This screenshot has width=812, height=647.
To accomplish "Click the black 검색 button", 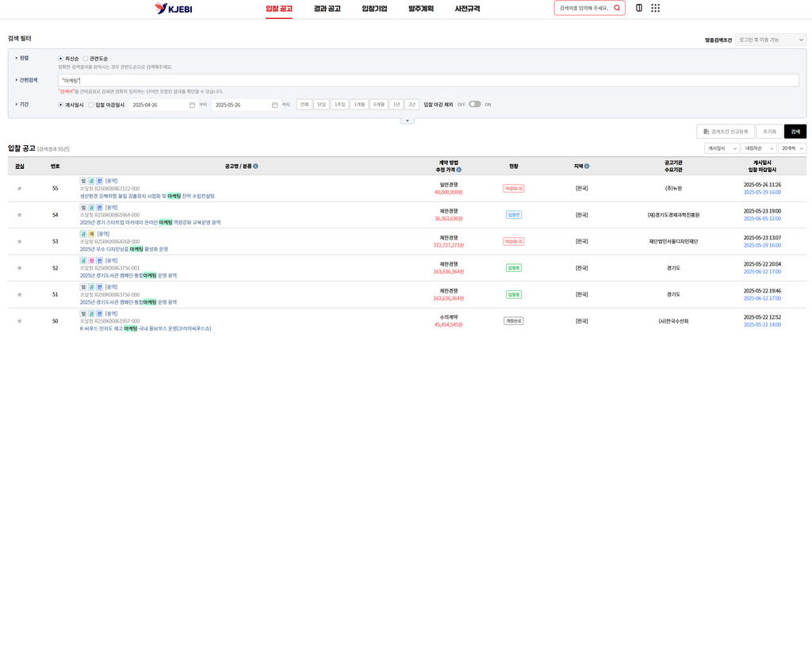I will (x=795, y=132).
